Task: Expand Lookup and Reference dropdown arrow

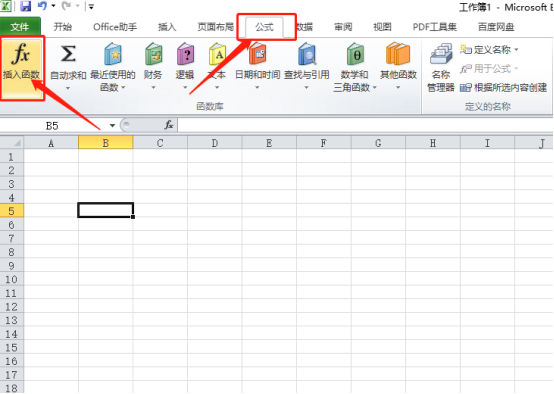Action: [306, 88]
